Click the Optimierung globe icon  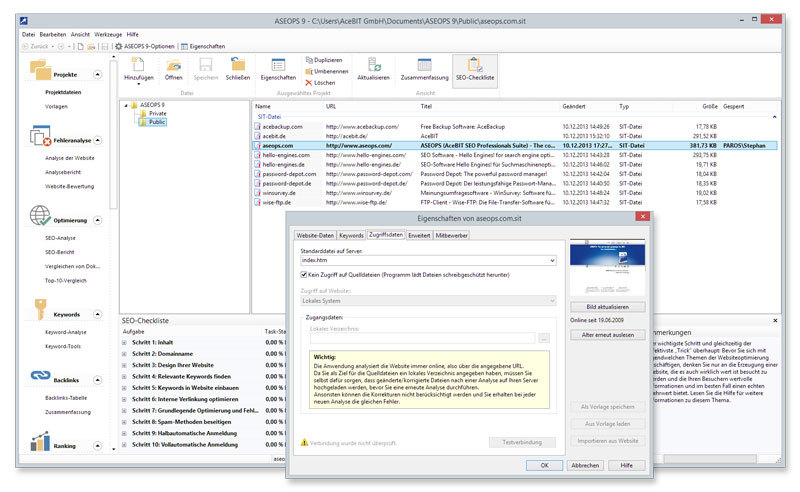[x=40, y=215]
